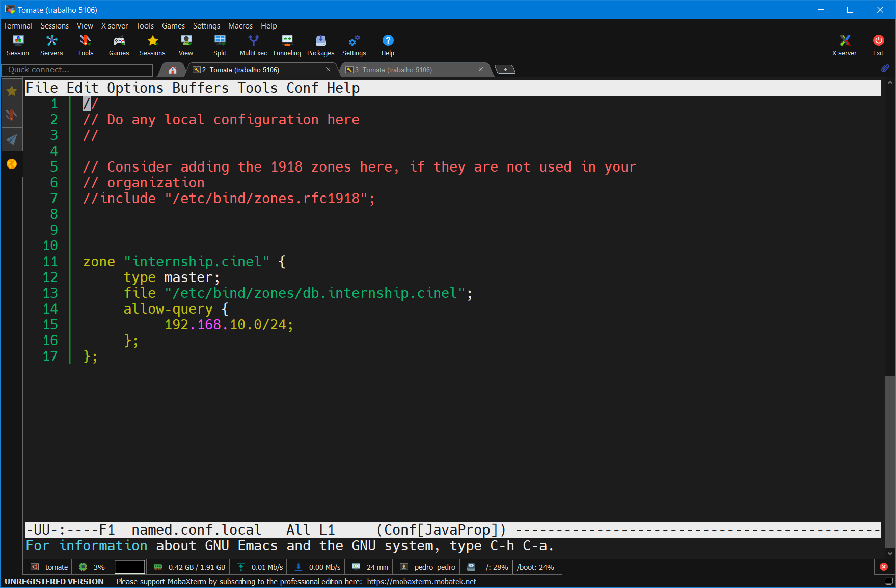Screen dimensions: 896x588
Task: Open saved sessions star panel in sidebar
Action: point(12,90)
